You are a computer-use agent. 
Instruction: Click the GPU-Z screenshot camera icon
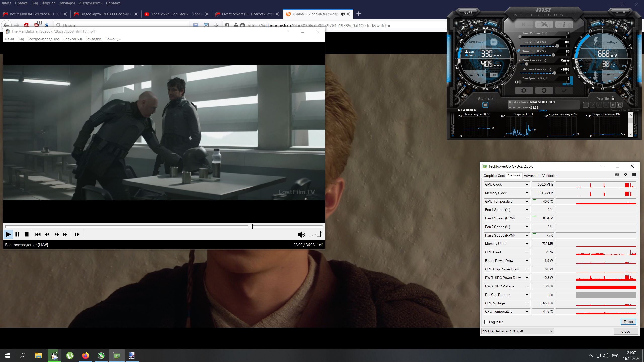pos(617,175)
